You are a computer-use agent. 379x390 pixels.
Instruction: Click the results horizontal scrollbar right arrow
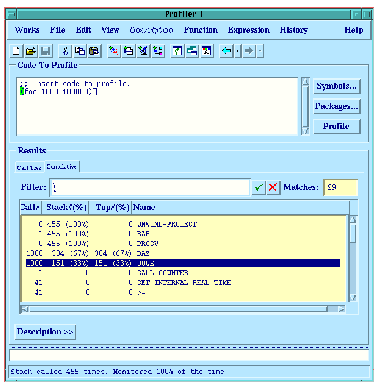(x=342, y=309)
